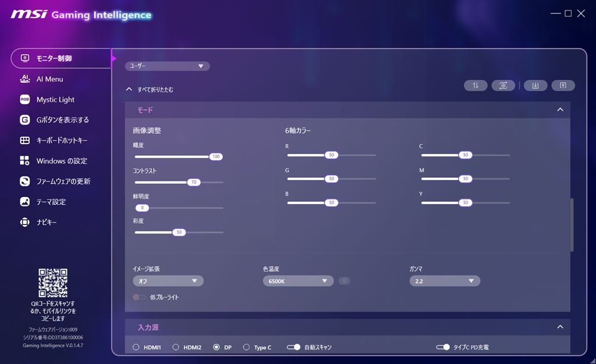Click the vertical scrollbar of settings panel

572,224
